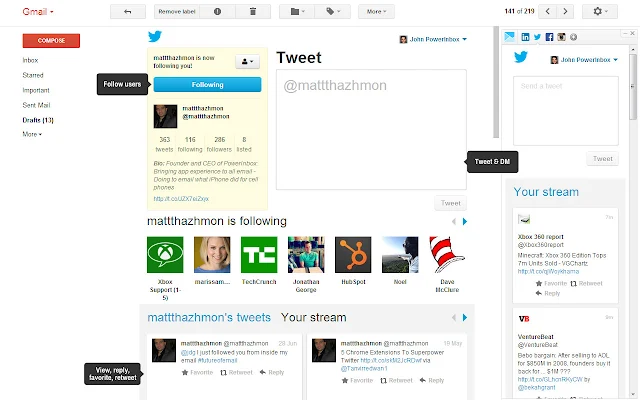Open Drafts (13) folder
Viewport: 640px width, 400px height.
[x=38, y=120]
